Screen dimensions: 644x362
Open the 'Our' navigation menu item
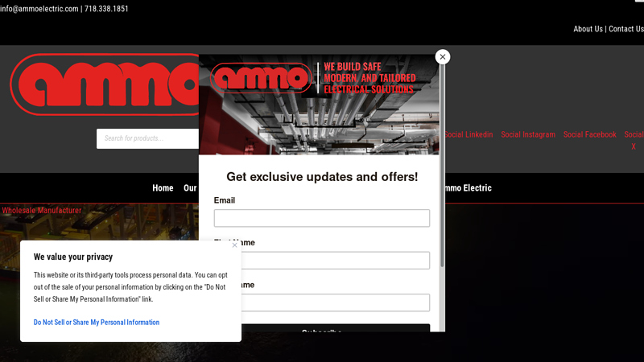[x=190, y=188]
